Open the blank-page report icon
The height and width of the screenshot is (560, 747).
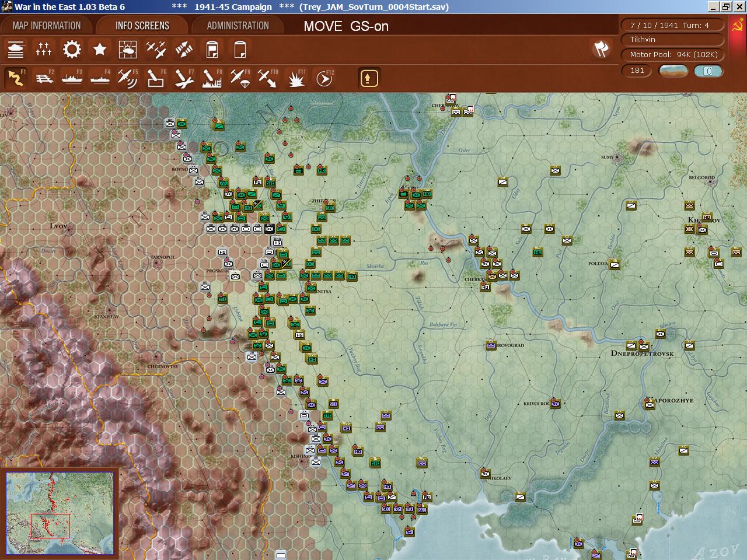(x=240, y=50)
